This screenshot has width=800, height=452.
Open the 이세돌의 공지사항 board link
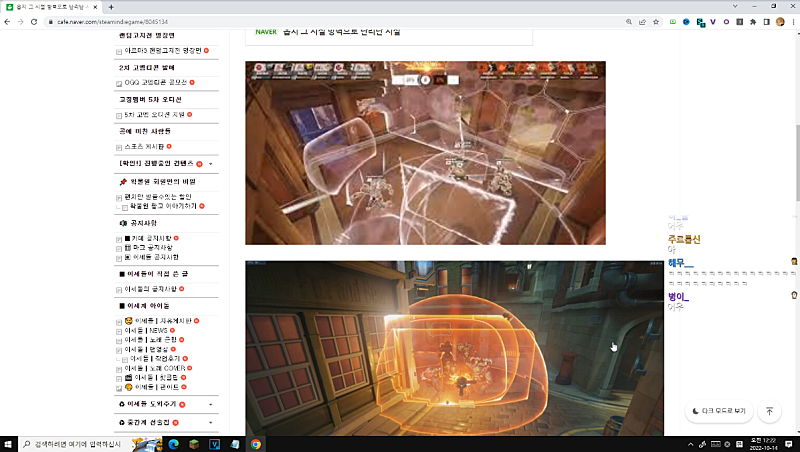(x=151, y=289)
